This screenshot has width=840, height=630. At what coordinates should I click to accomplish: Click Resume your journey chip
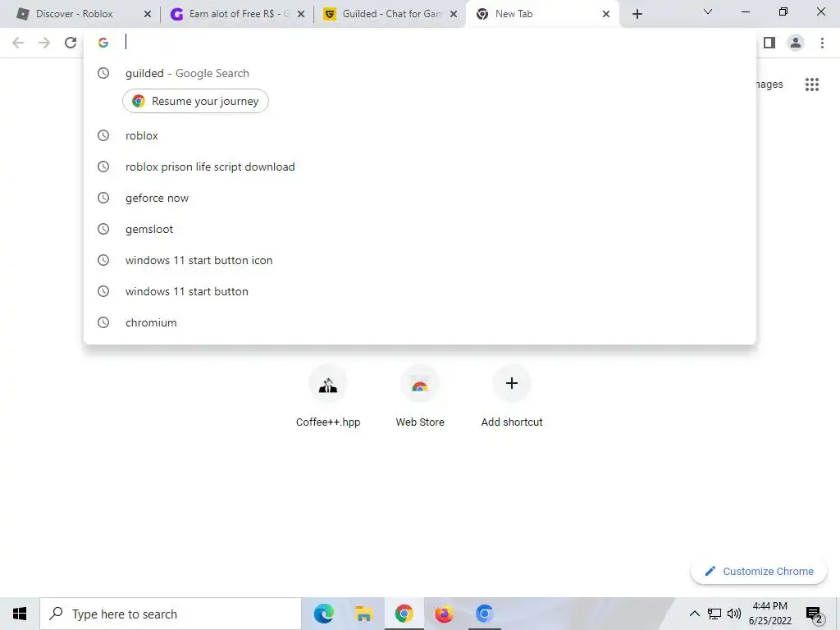(195, 101)
